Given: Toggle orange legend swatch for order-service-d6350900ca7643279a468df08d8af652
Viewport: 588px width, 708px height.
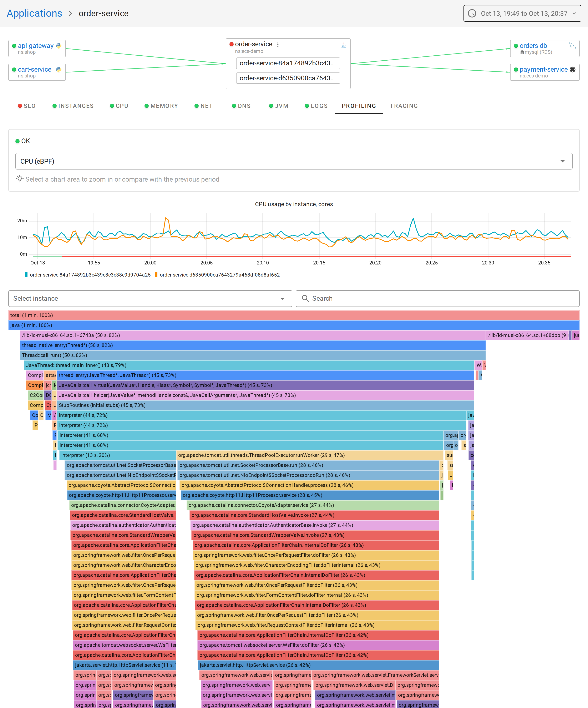Looking at the screenshot, I should tap(156, 275).
